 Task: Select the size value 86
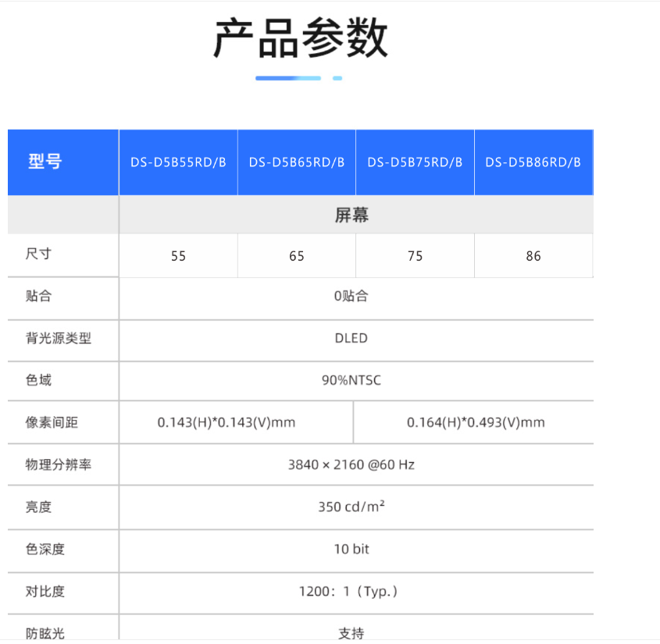tap(533, 256)
